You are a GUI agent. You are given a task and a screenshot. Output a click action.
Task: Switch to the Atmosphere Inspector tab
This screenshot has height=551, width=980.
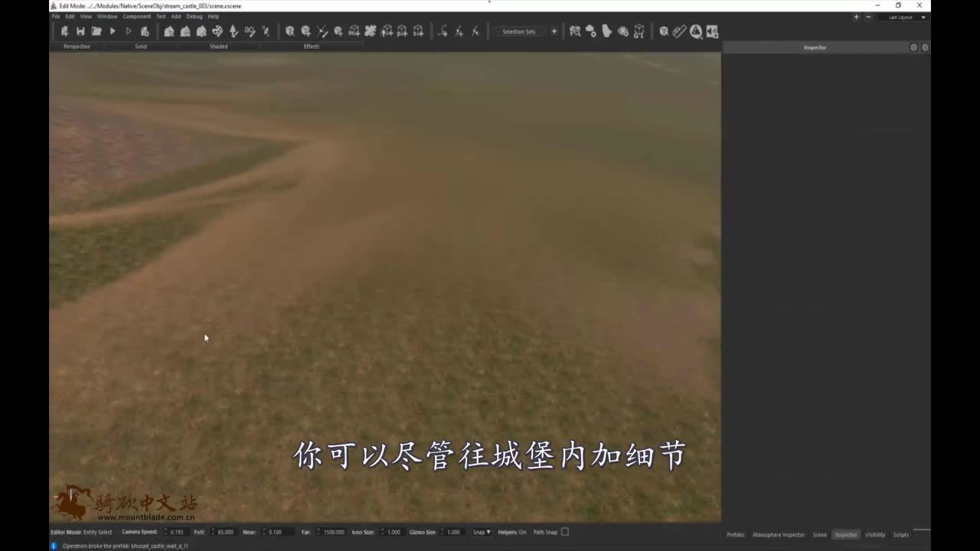[778, 535]
